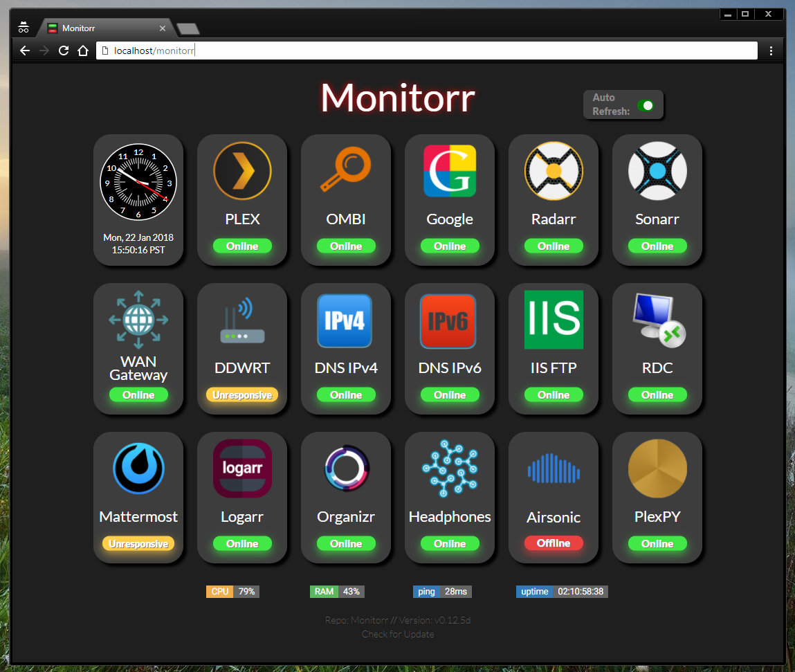Click the CPU 79% indicator

point(232,591)
